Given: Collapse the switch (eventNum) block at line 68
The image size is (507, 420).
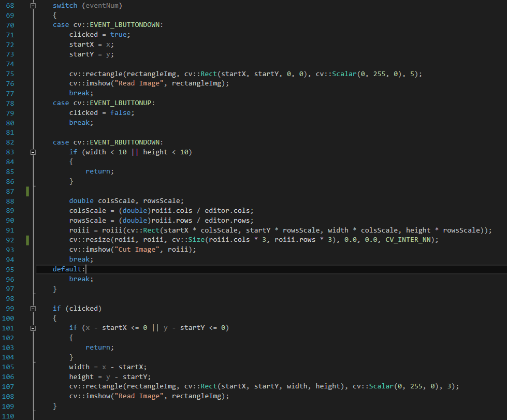Looking at the screenshot, I should point(33,6).
